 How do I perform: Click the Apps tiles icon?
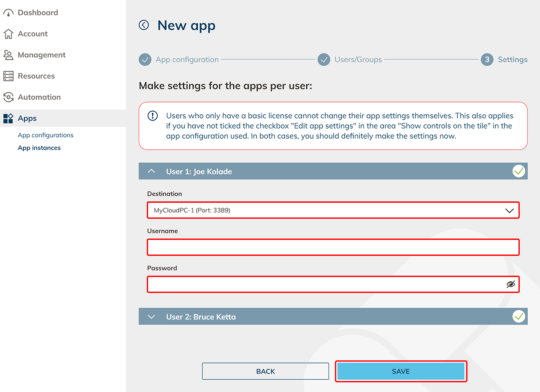(x=8, y=118)
